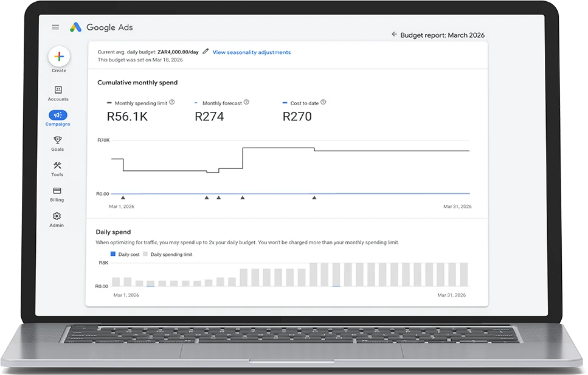Click the Budget report: March 2026 title
Screen dimensions: 588x375
coord(443,35)
